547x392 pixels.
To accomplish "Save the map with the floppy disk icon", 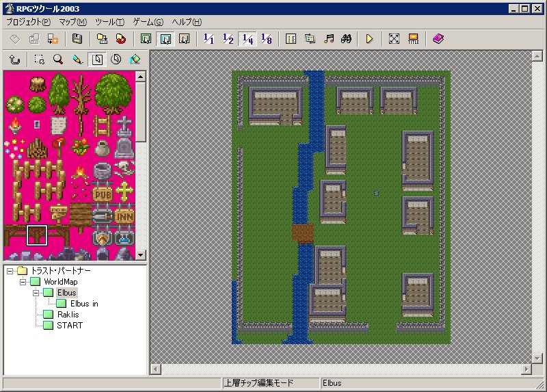I will pyautogui.click(x=77, y=39).
